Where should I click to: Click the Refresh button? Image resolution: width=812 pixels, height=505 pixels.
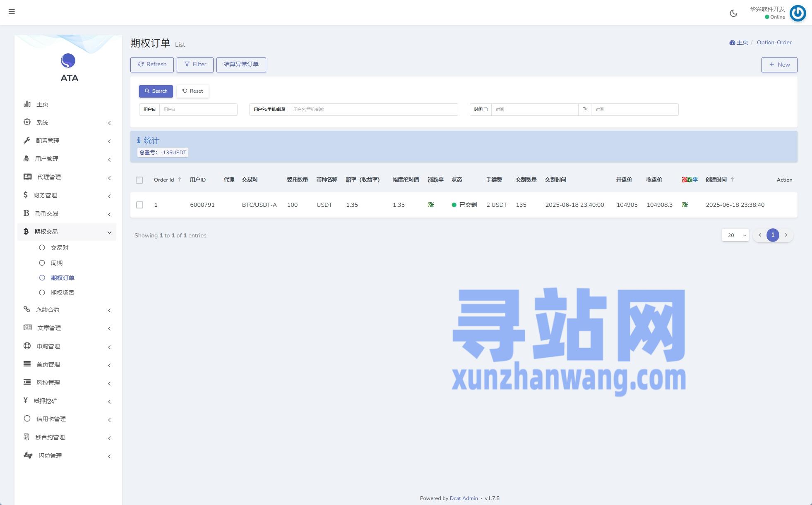click(152, 65)
